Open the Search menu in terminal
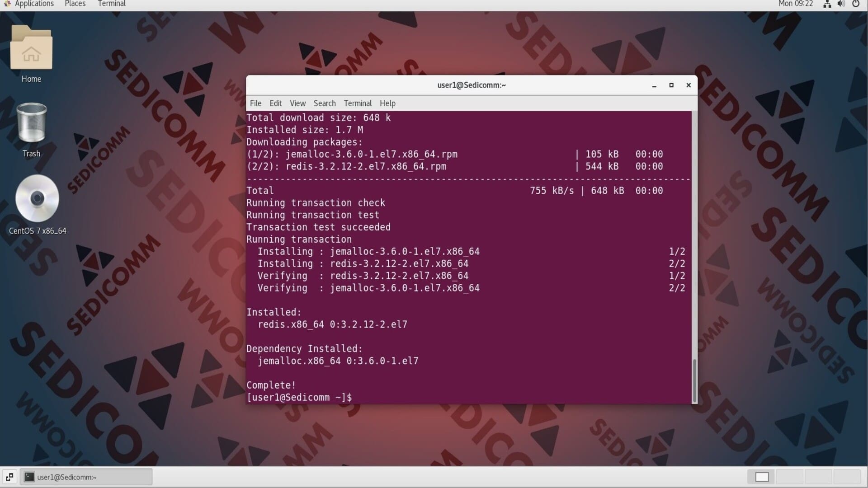The width and height of the screenshot is (868, 488). tap(325, 103)
